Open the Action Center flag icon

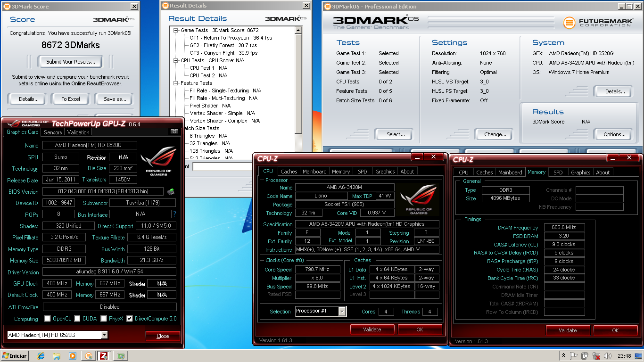(x=574, y=356)
